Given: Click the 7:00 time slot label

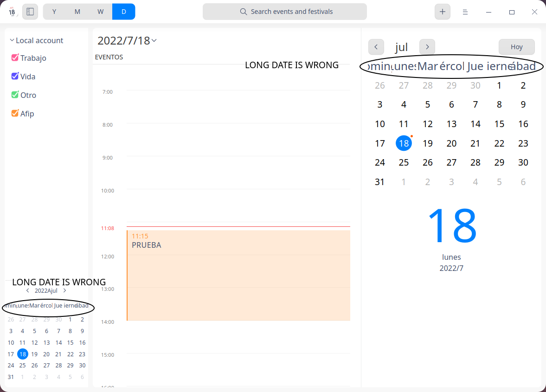Looking at the screenshot, I should [107, 92].
